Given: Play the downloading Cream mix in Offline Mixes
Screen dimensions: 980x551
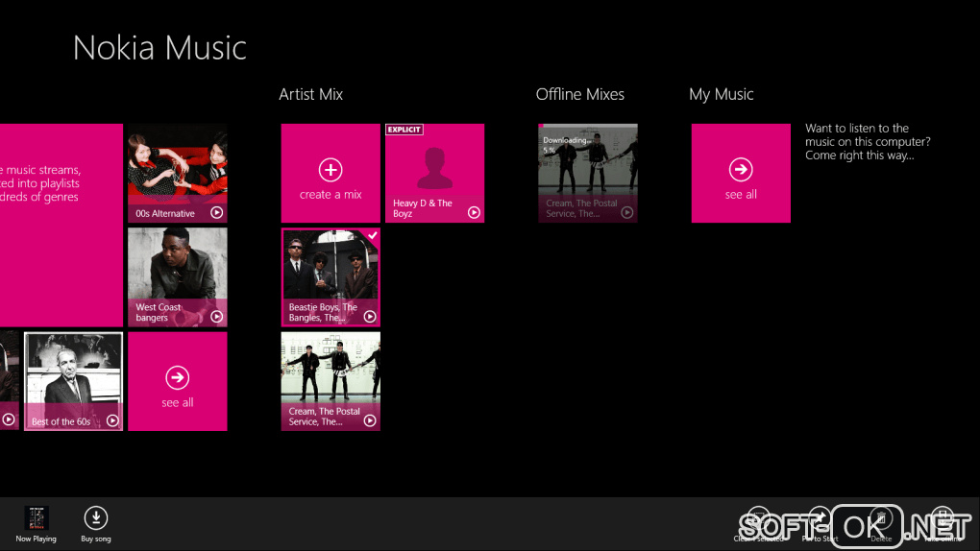Looking at the screenshot, I should tap(626, 212).
